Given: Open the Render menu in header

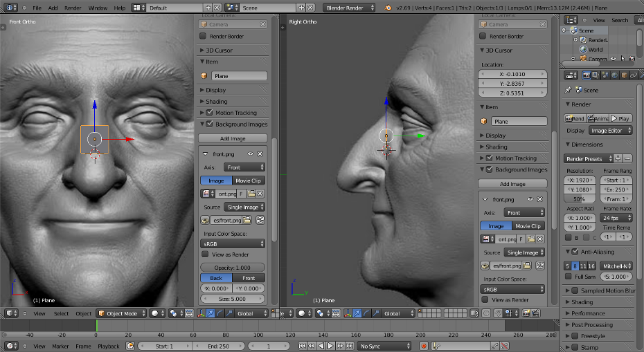Looking at the screenshot, I should (73, 8).
